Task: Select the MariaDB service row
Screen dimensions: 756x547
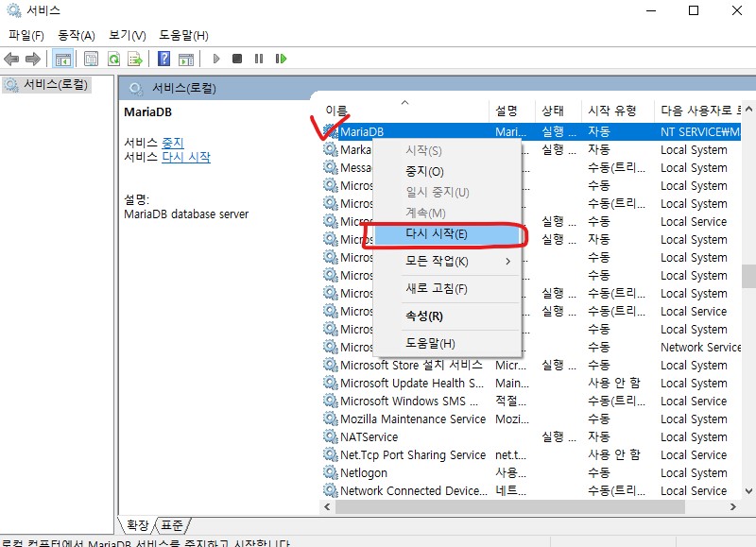Action: pyautogui.click(x=531, y=131)
